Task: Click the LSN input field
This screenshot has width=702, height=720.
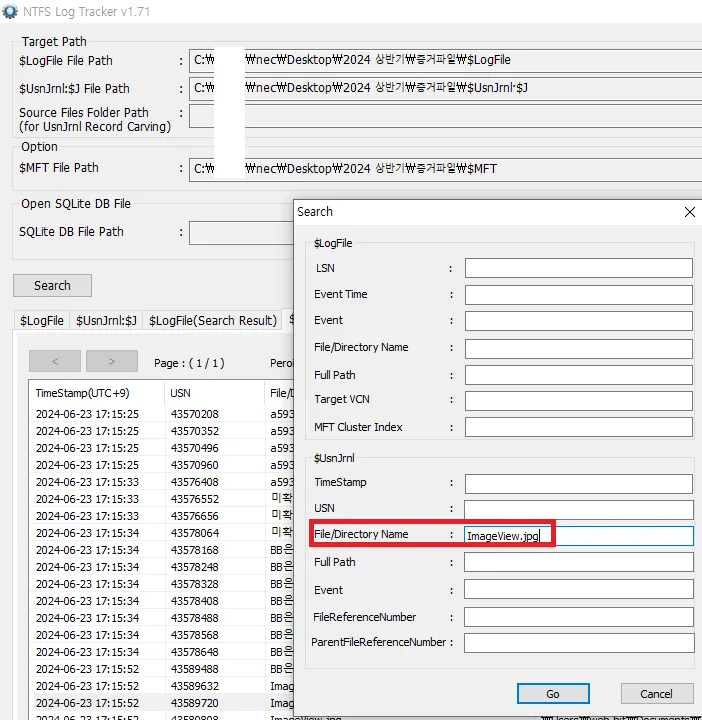Action: [x=578, y=268]
